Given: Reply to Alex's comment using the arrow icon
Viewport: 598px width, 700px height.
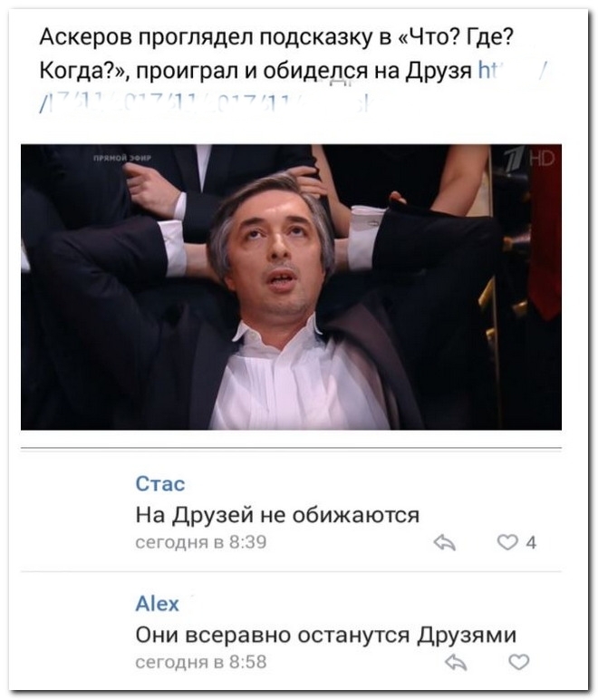Looking at the screenshot, I should point(456,663).
